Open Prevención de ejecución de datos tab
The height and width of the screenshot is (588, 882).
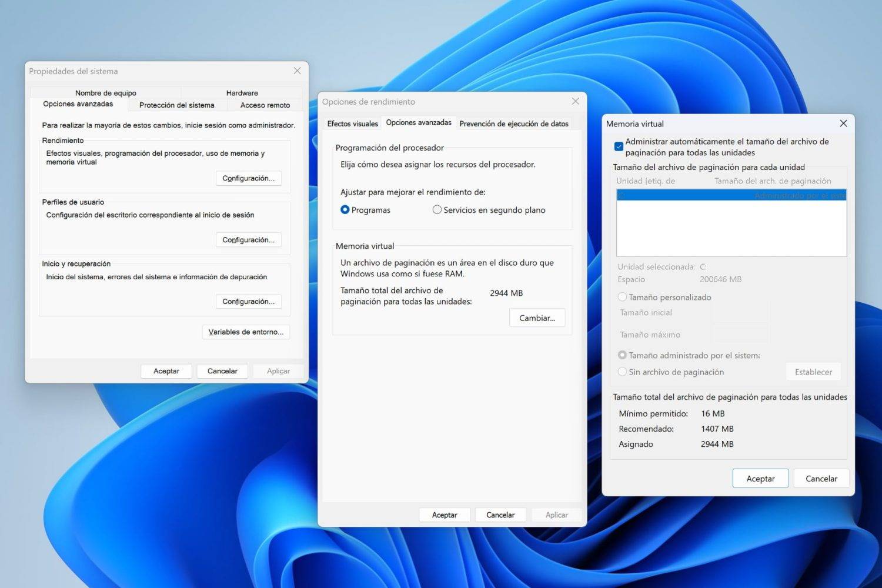514,123
